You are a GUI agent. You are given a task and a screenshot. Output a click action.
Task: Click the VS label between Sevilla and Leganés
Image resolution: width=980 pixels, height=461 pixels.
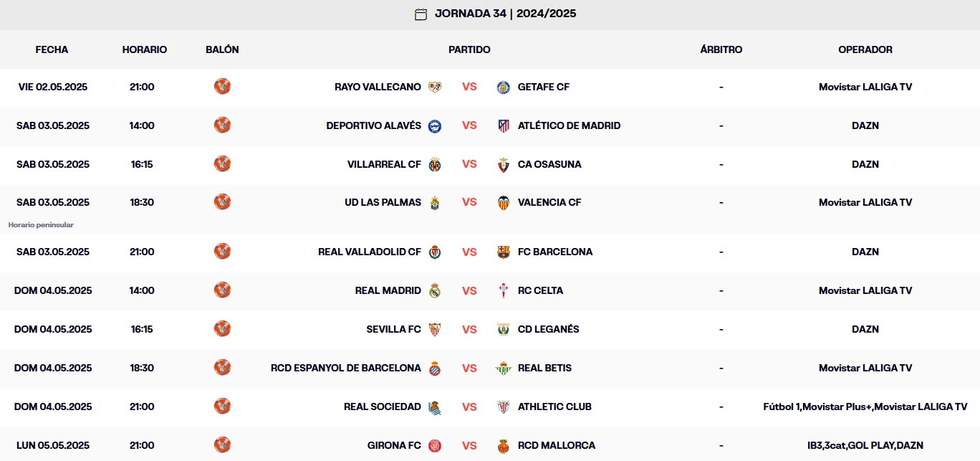tap(469, 329)
